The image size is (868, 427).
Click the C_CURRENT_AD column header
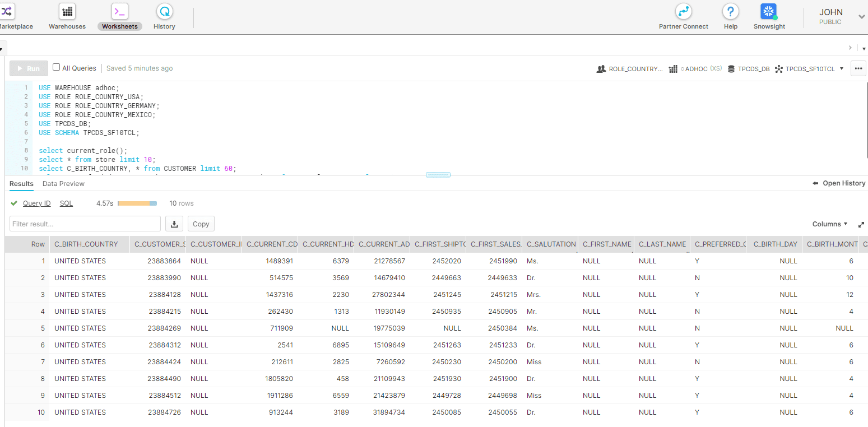(x=382, y=244)
